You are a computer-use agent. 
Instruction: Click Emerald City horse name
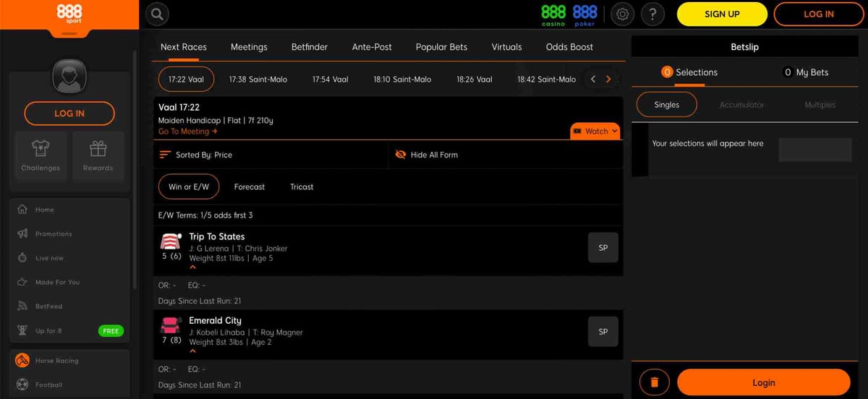tap(216, 320)
